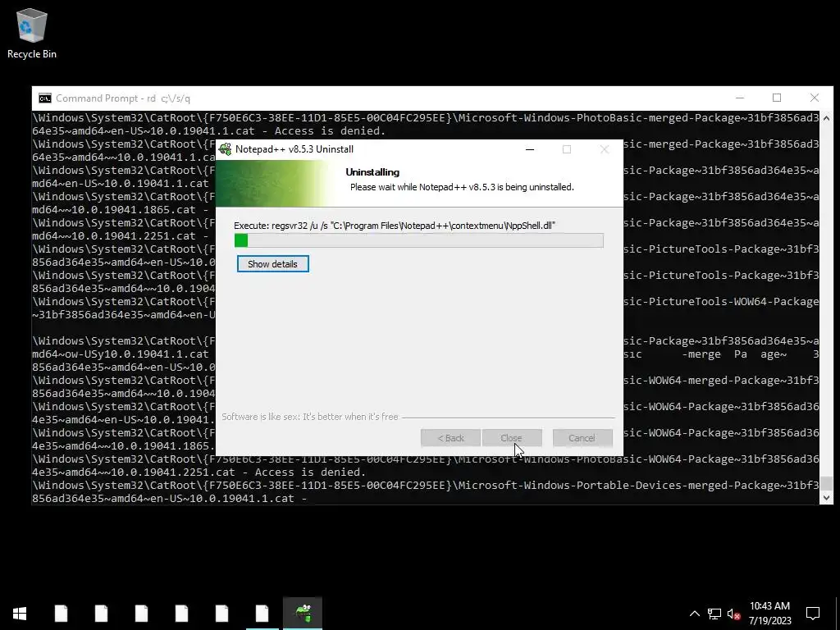Open the Notepad++ uninstaller taskbar icon
840x630 pixels.
click(303, 614)
